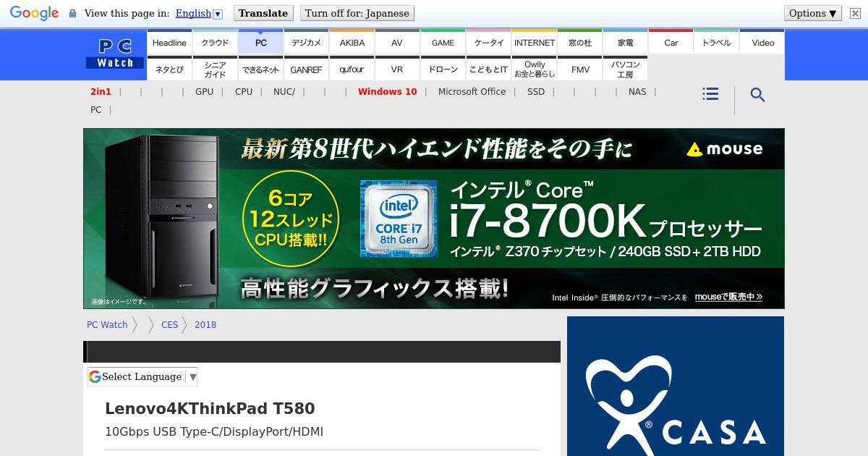Go to 2018 breadcrumb
The image size is (868, 456).
coord(205,324)
